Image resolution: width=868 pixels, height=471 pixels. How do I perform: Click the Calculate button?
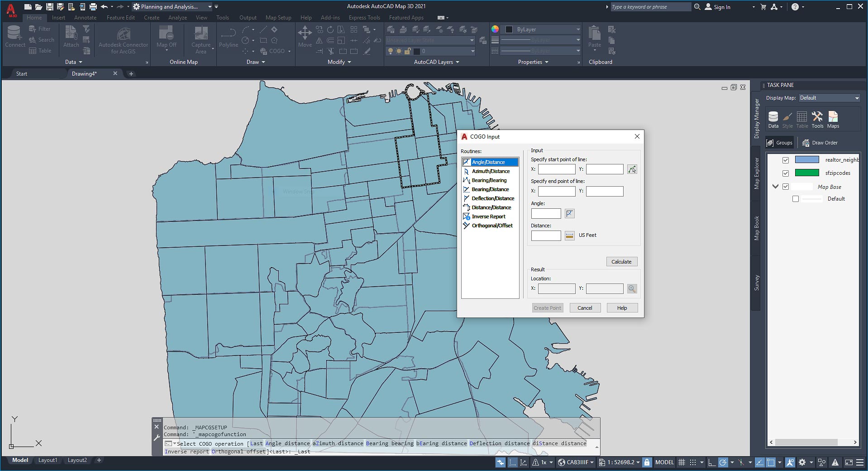[x=621, y=262]
